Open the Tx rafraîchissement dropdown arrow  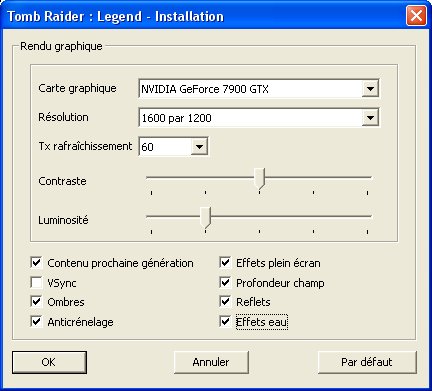tap(199, 147)
